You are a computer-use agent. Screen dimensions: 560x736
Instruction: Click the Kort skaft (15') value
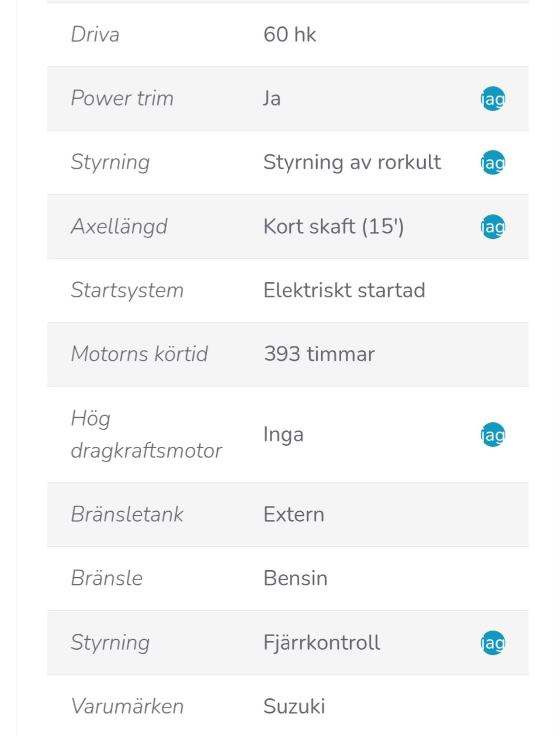(x=333, y=227)
